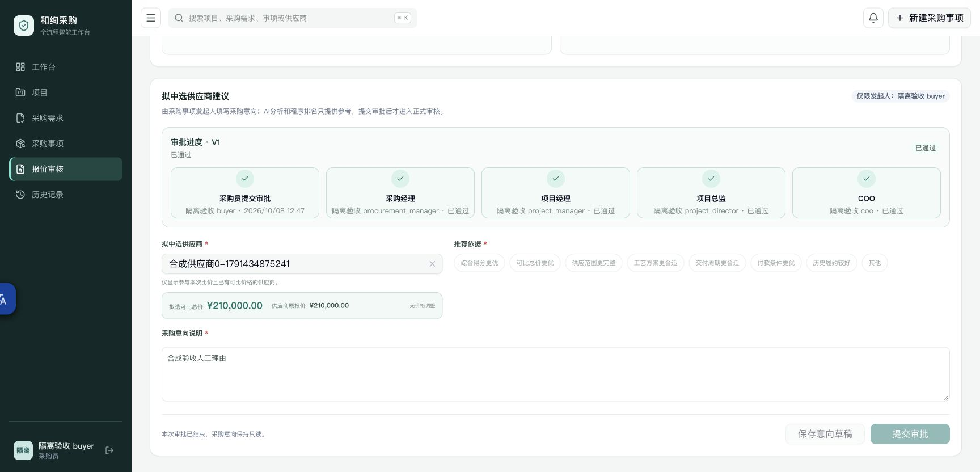Click 供应商原报价 label
This screenshot has height=472, width=980.
click(288, 306)
